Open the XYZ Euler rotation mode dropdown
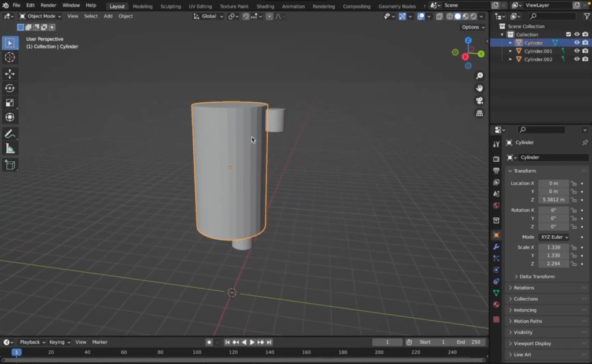 [554, 237]
